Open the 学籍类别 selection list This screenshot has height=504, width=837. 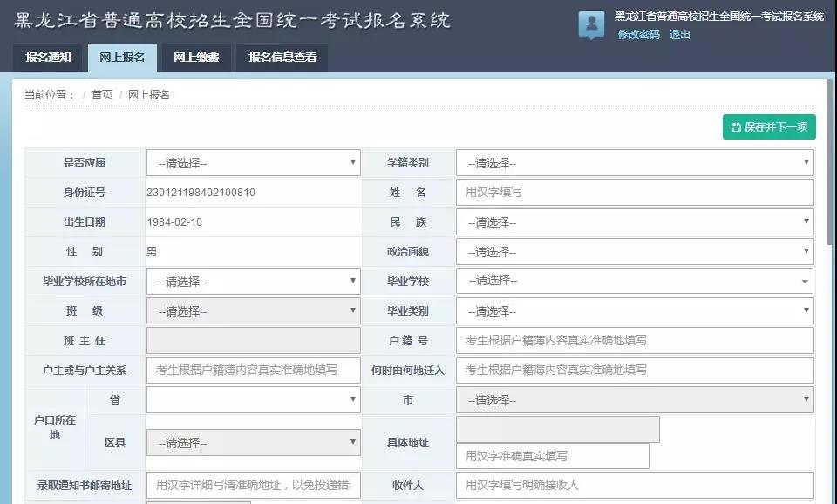tap(634, 162)
